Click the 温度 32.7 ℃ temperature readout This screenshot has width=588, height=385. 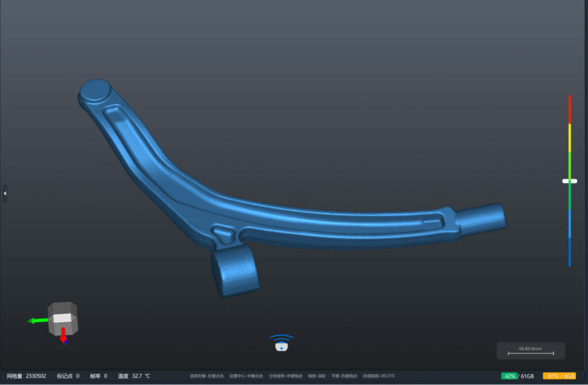[x=134, y=376]
